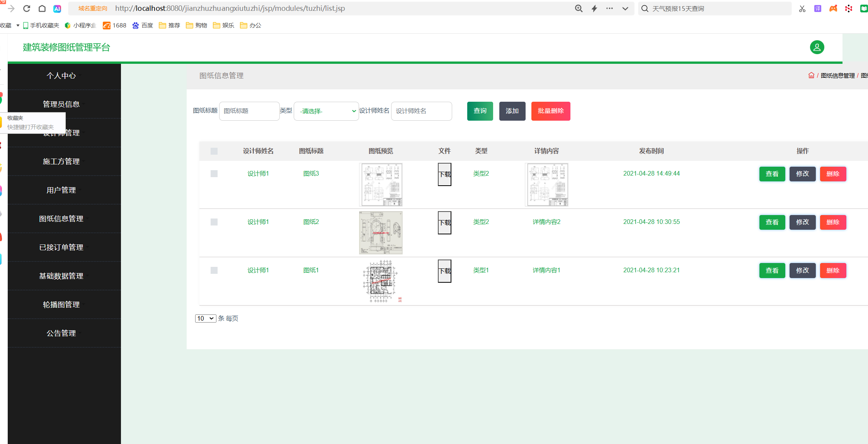
Task: Open the 译 translation extension icon
Action: [x=817, y=8]
